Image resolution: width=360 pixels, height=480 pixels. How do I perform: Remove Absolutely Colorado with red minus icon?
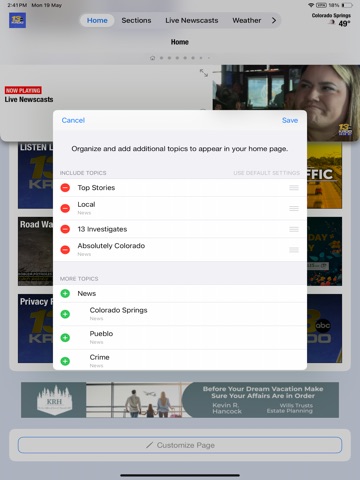65,250
